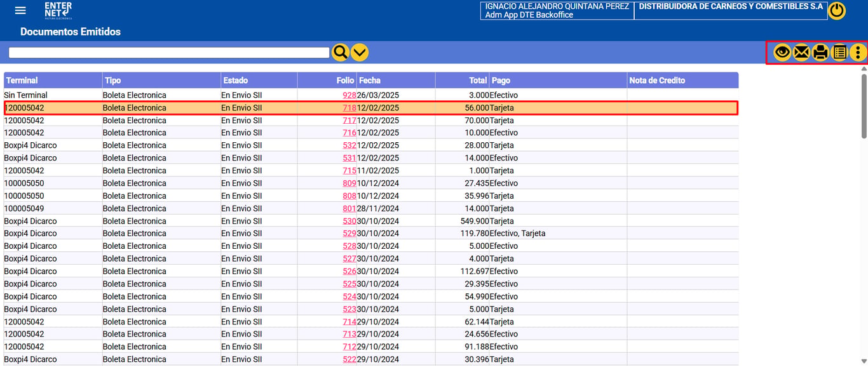This screenshot has height=391, width=868.
Task: Open folio 714 link
Action: click(349, 322)
